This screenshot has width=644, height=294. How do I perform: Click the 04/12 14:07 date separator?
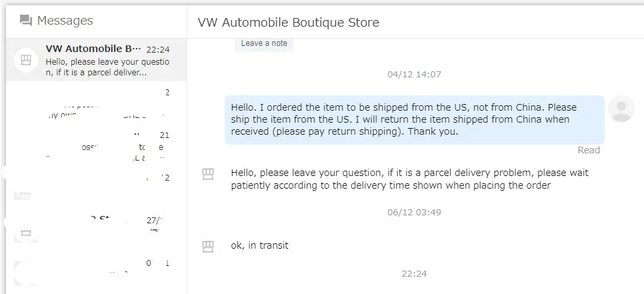click(x=414, y=74)
